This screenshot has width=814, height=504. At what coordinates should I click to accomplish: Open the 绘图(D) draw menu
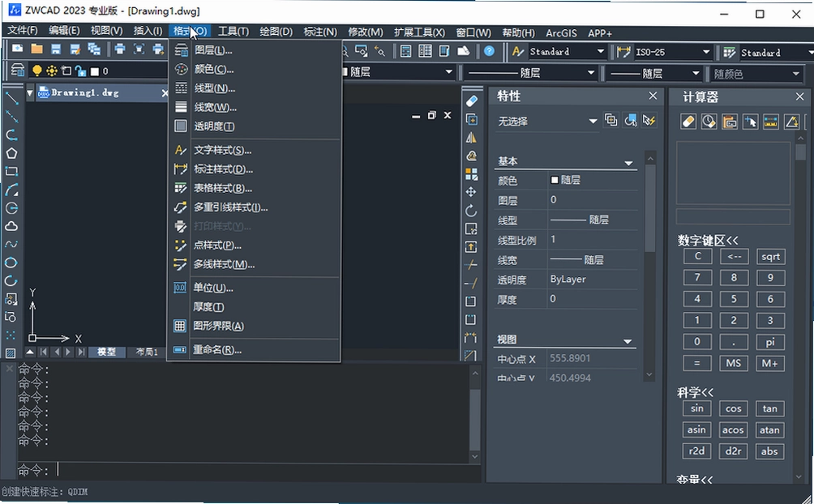tap(276, 32)
